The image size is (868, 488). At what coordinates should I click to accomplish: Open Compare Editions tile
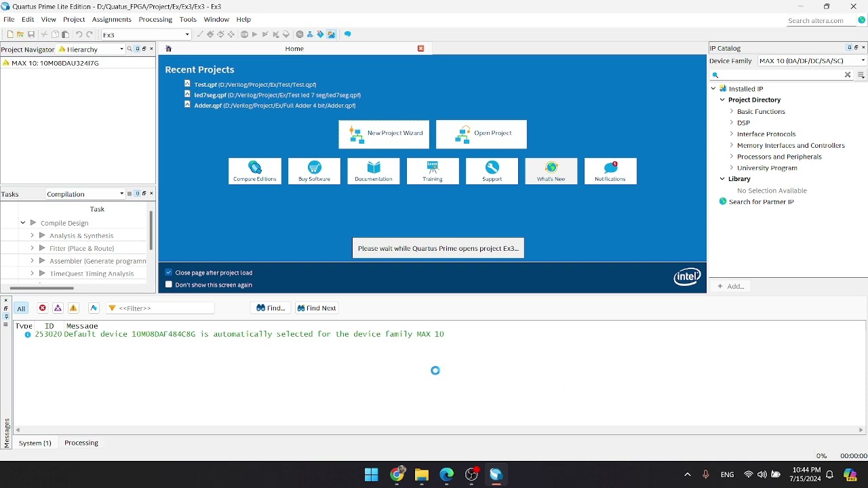pos(255,171)
